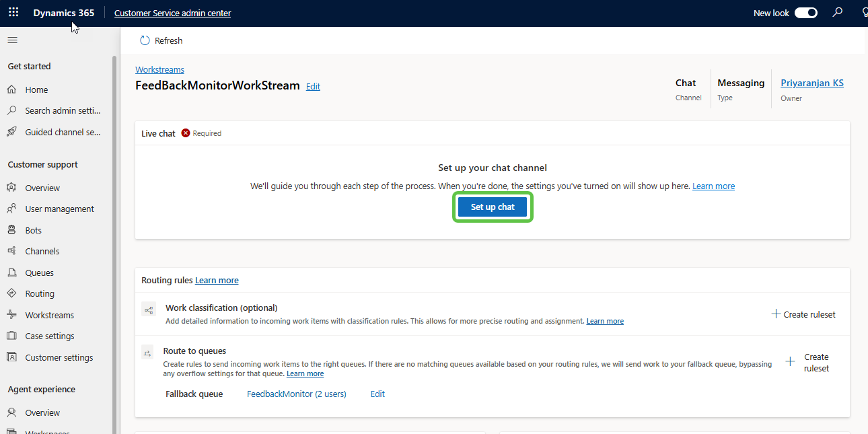Edit the FeedBackMonitorWorkStream name

pyautogui.click(x=313, y=86)
